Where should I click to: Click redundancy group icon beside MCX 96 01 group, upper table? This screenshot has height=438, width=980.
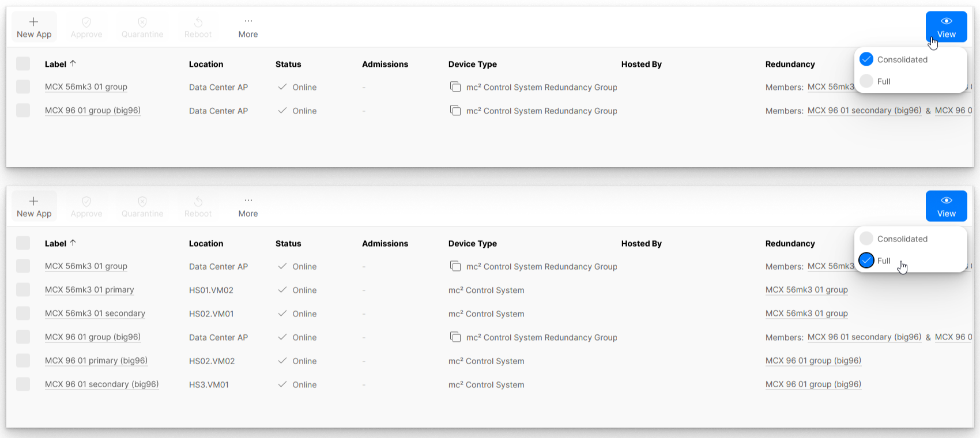455,111
